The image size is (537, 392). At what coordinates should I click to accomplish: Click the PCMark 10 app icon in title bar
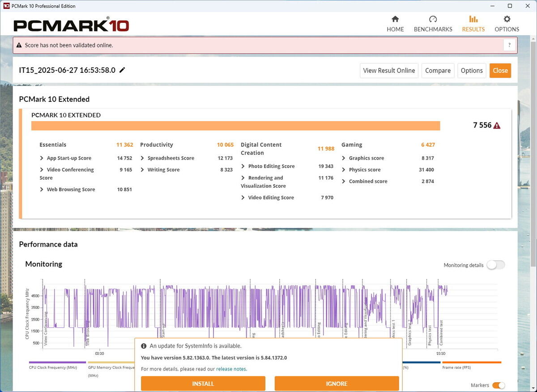(x=6, y=6)
